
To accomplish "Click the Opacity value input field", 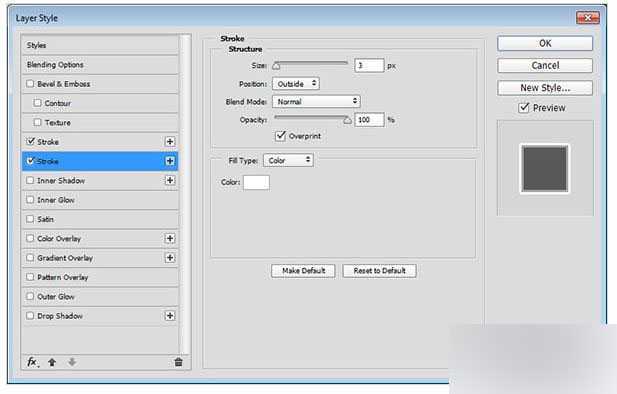I will coord(369,120).
